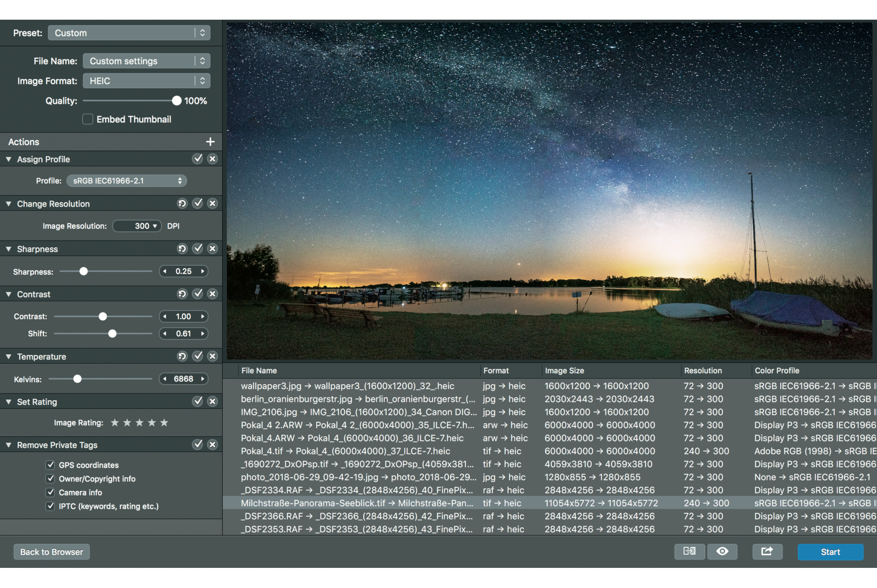Toggle the before/after compare icon
The image size is (877, 588).
[x=689, y=552]
